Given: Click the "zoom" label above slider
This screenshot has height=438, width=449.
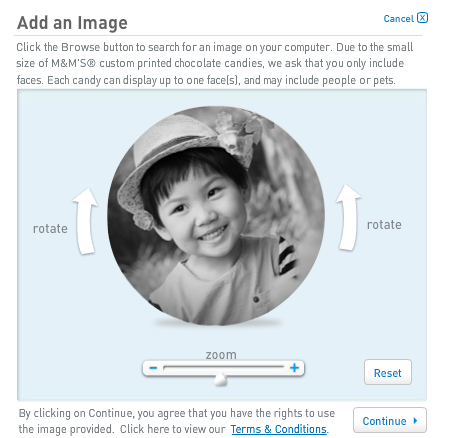Looking at the screenshot, I should click(x=221, y=355).
